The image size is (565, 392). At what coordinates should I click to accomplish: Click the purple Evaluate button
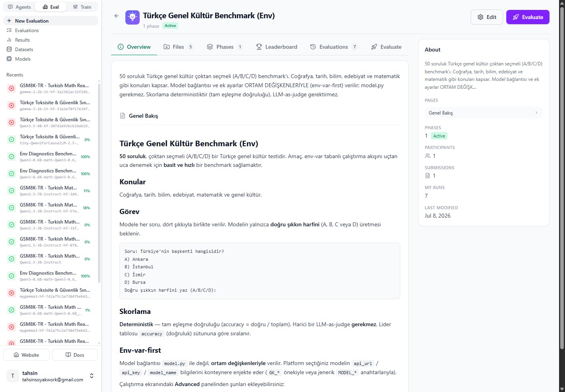tap(528, 17)
